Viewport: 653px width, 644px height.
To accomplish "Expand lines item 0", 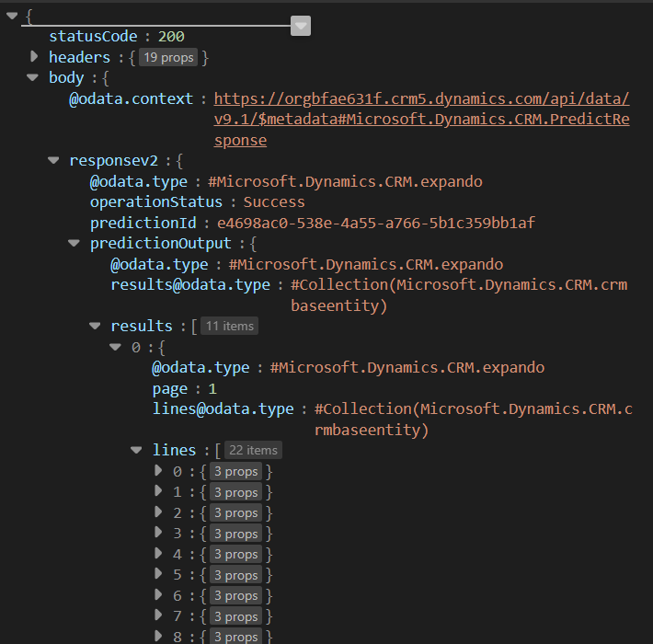I will 157,471.
